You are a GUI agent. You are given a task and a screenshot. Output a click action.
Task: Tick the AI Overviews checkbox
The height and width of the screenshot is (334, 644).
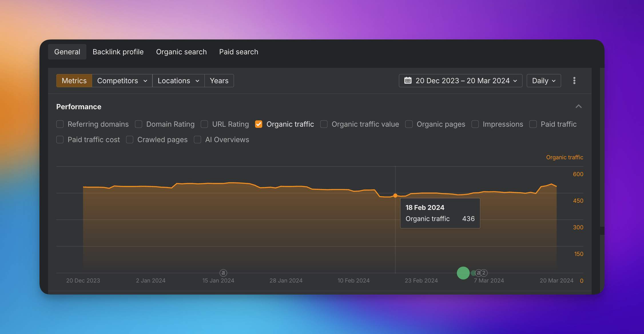(x=197, y=140)
